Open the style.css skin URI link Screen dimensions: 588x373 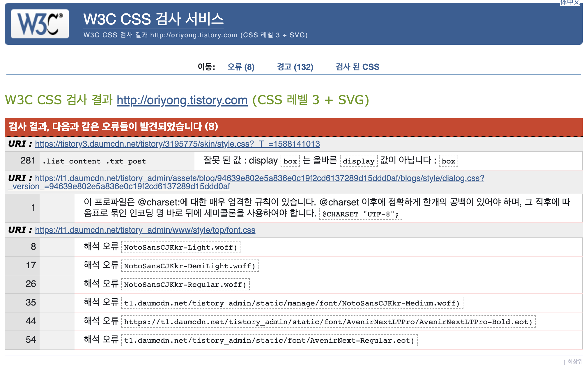point(177,144)
